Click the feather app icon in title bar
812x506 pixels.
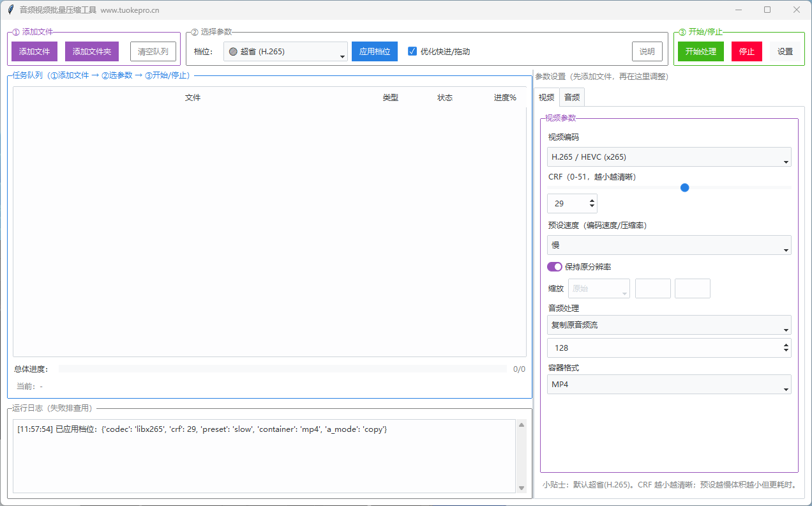10,10
